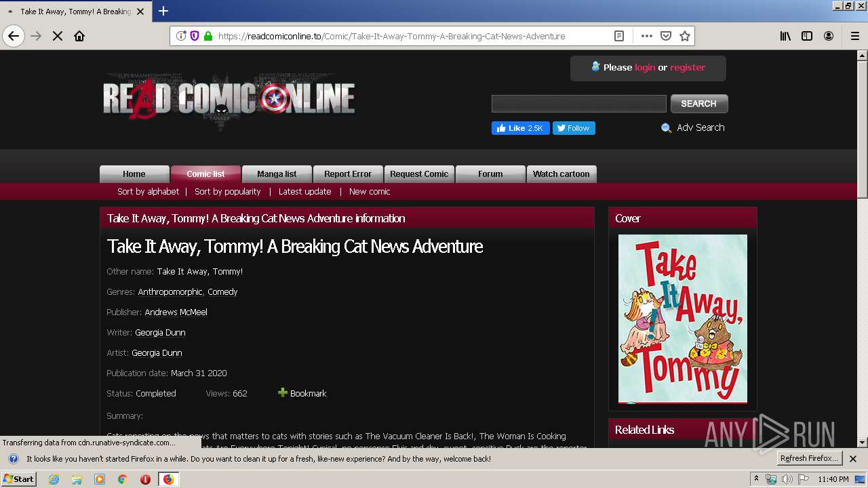
Task: Open Chrome from the taskbar
Action: [123, 479]
